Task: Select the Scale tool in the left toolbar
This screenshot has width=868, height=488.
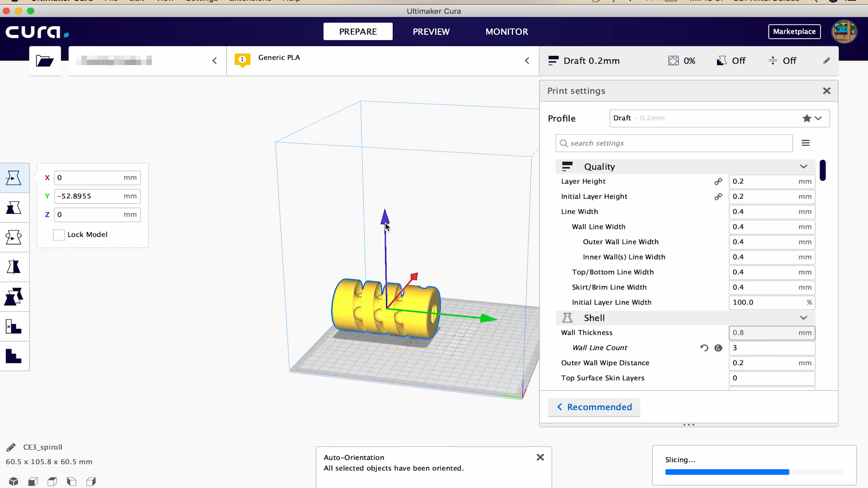Action: (x=14, y=208)
